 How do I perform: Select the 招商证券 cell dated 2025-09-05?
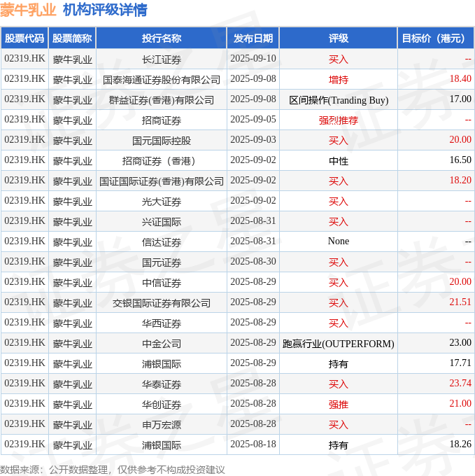tap(162, 120)
